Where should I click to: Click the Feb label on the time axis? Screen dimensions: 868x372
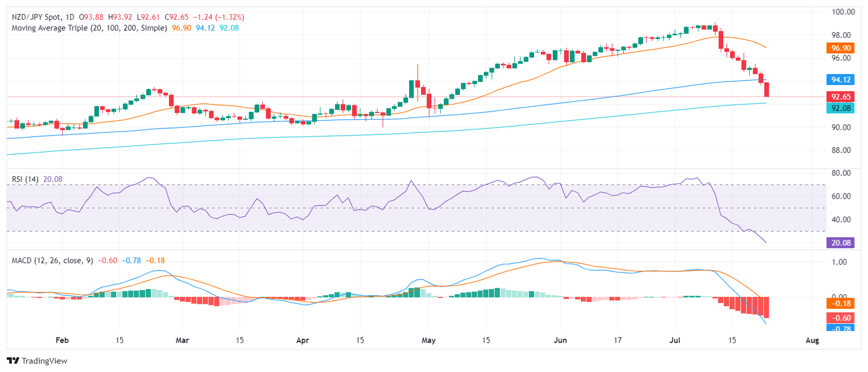pyautogui.click(x=62, y=340)
